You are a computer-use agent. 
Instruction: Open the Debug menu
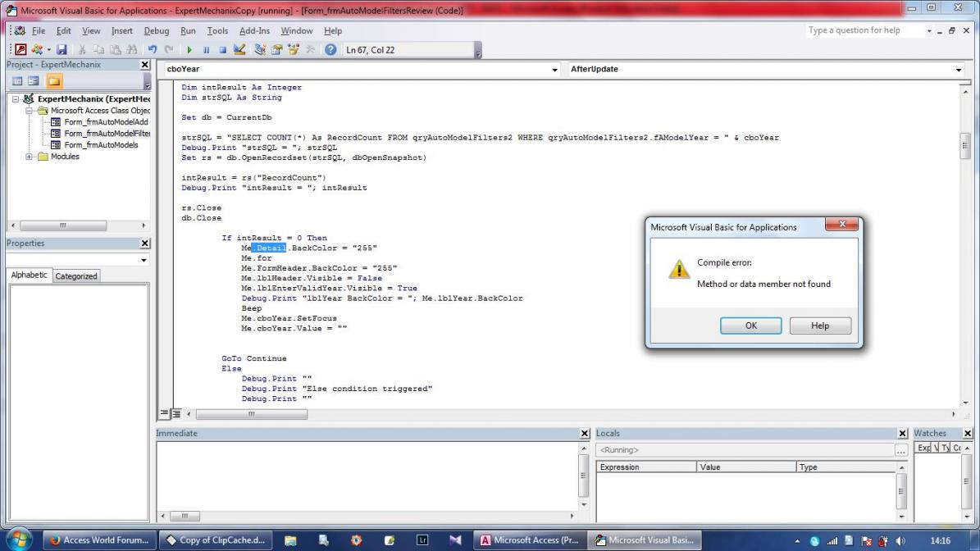pos(157,30)
